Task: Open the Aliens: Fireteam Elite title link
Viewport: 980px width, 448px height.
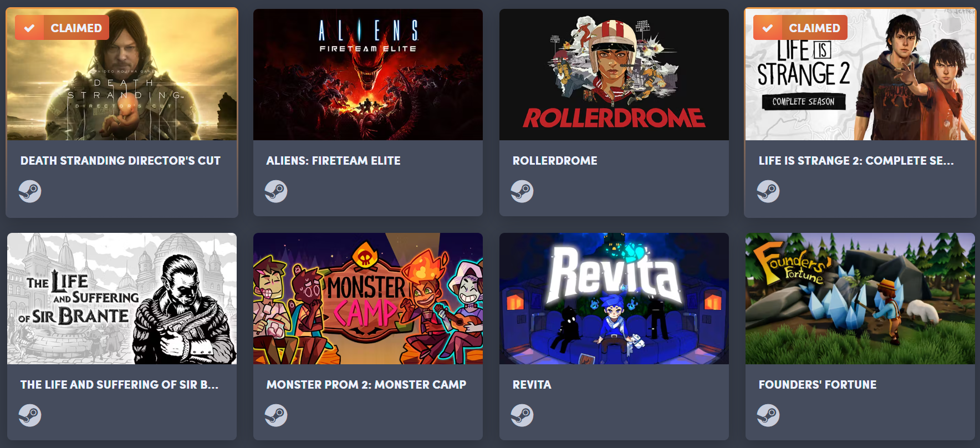Action: [333, 161]
